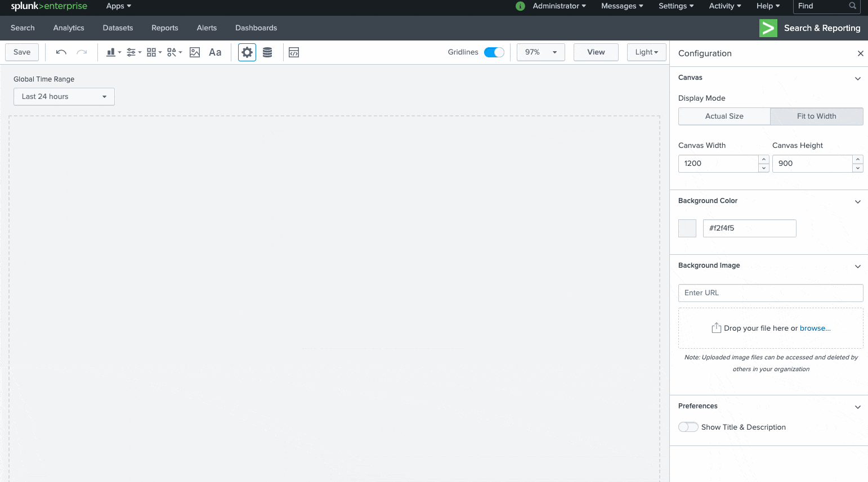868x482 pixels.
Task: Click the upload file icon in drop zone
Action: 717,328
